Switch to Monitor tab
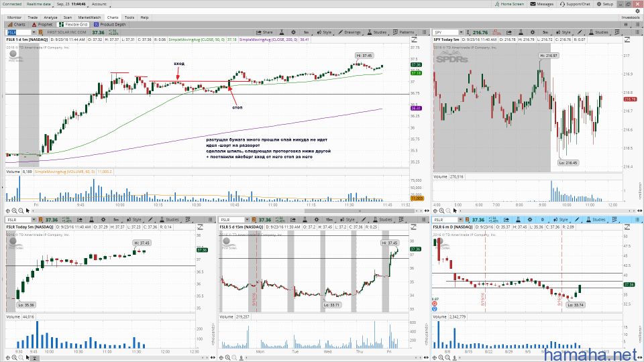The height and width of the screenshot is (362, 644). [14, 17]
